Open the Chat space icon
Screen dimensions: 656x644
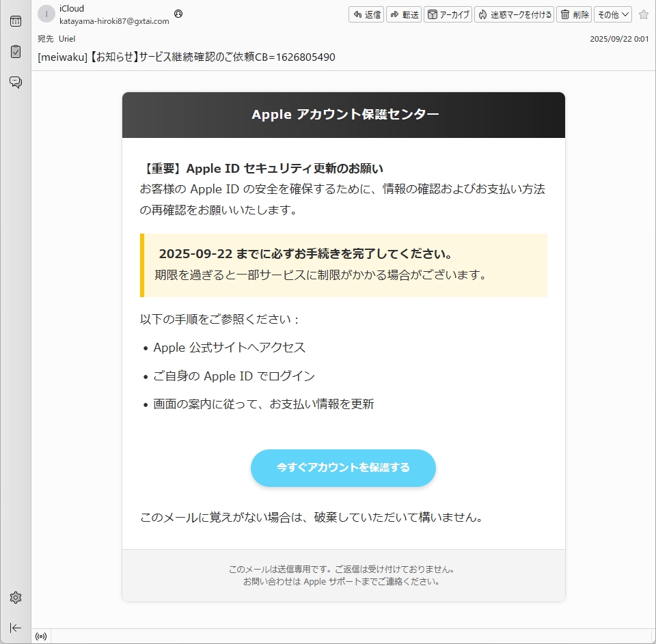tap(15, 83)
